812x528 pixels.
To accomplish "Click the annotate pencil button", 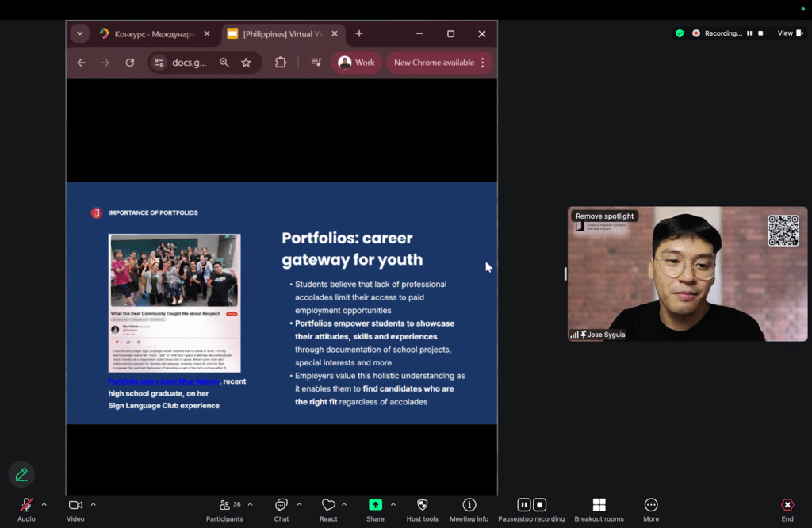I will pos(21,474).
